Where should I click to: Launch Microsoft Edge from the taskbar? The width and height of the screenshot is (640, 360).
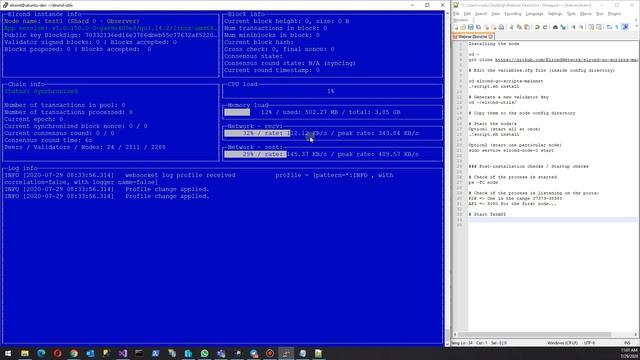pyautogui.click(x=41, y=353)
